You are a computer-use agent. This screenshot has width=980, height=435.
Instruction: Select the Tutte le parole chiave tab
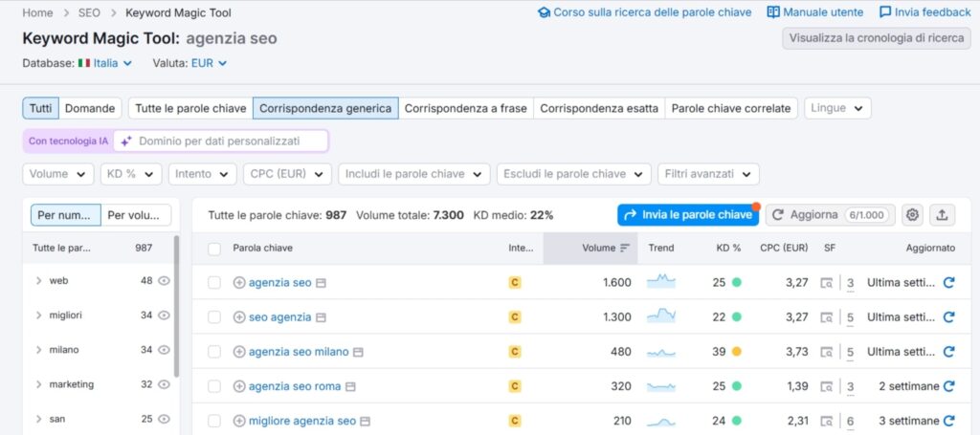(x=190, y=108)
